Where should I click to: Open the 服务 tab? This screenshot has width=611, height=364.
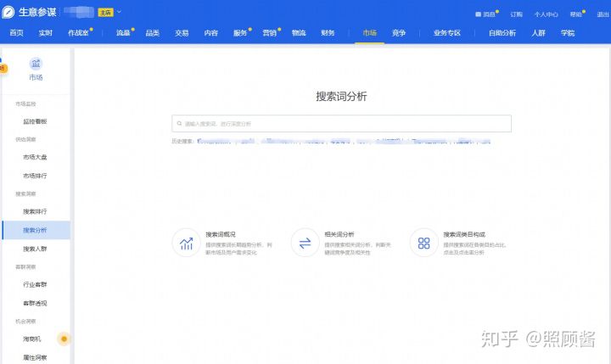(x=240, y=33)
